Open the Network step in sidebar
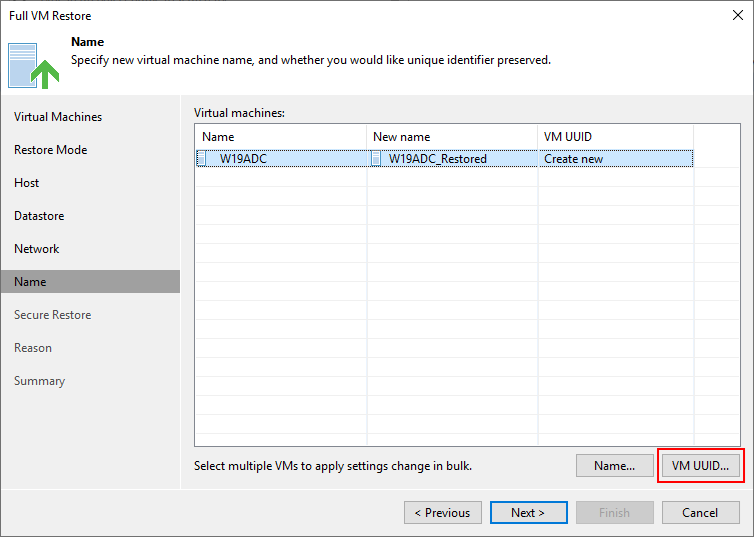The image size is (754, 537). (37, 249)
